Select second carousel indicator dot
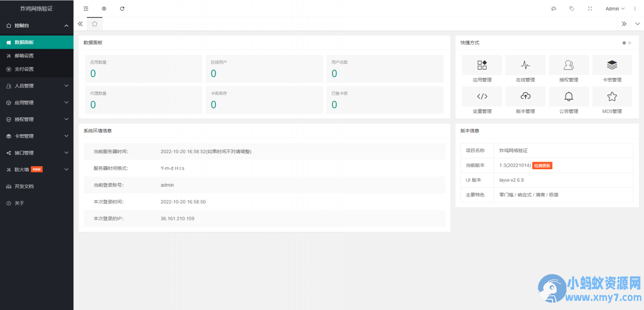This screenshot has width=644, height=310. [x=629, y=43]
